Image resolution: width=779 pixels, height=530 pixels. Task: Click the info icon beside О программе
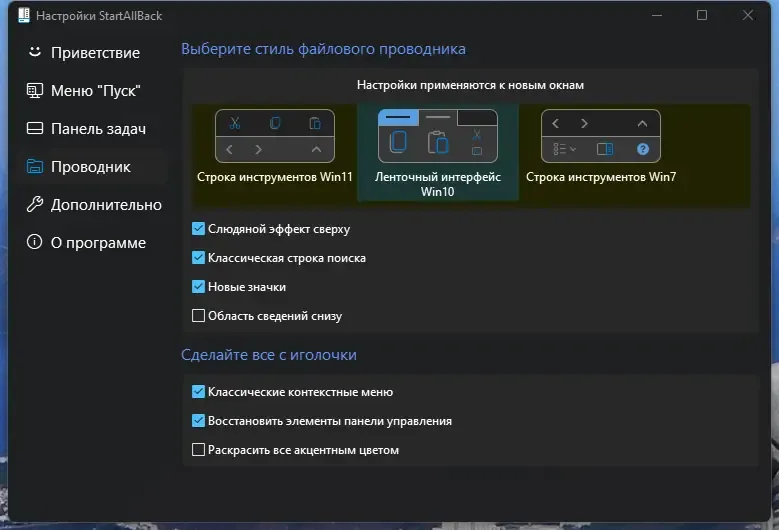click(x=34, y=242)
